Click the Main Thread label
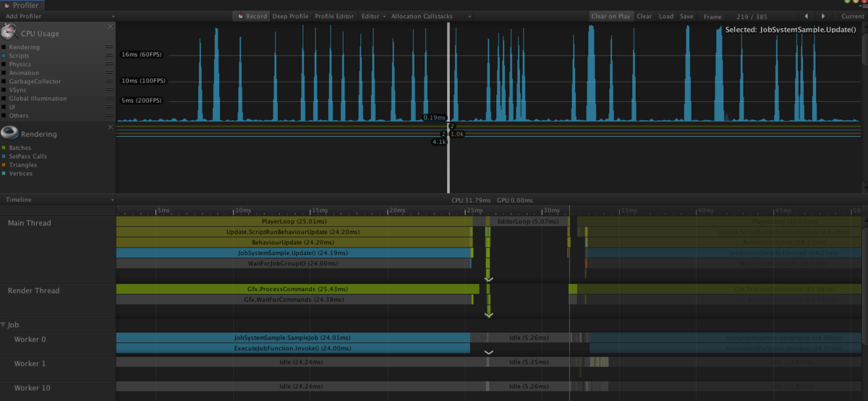This screenshot has height=401, width=868. coord(29,223)
